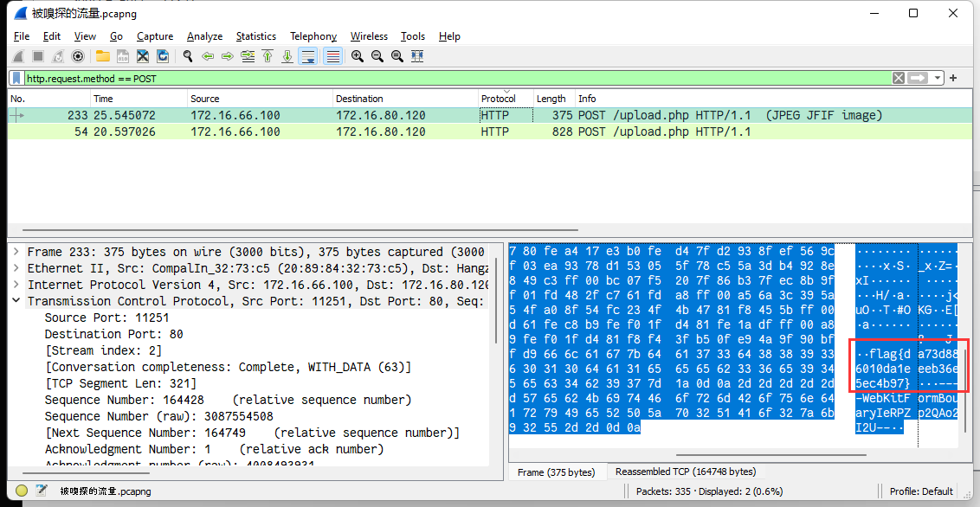980x507 pixels.
Task: Go to the first packet arrow icon
Action: pyautogui.click(x=268, y=56)
